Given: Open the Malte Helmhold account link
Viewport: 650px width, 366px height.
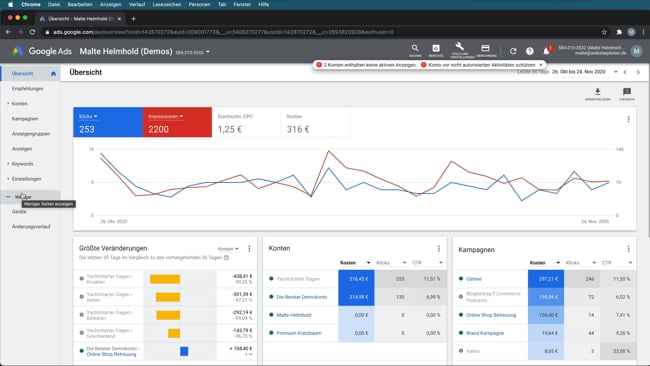Looking at the screenshot, I should click(294, 315).
